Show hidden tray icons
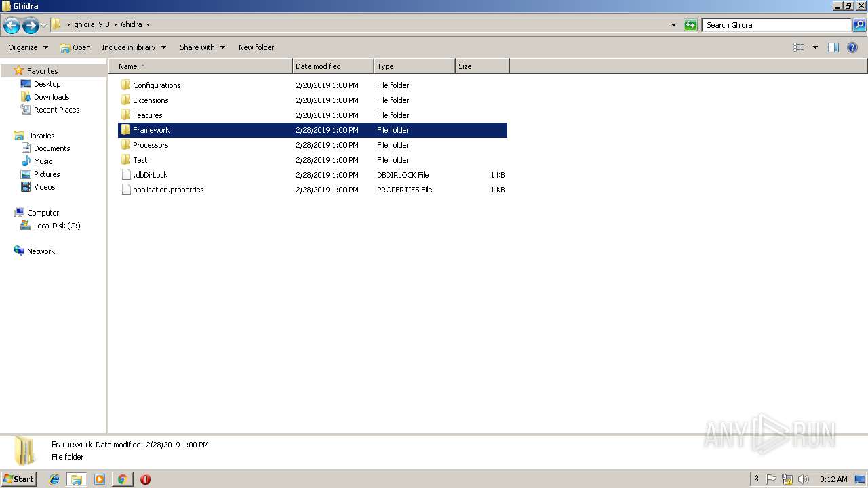This screenshot has height=488, width=868. [756, 479]
